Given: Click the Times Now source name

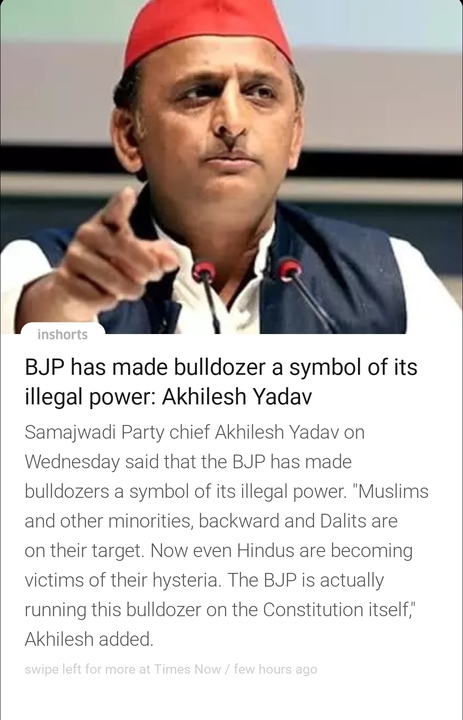Looking at the screenshot, I should pyautogui.click(x=187, y=669).
